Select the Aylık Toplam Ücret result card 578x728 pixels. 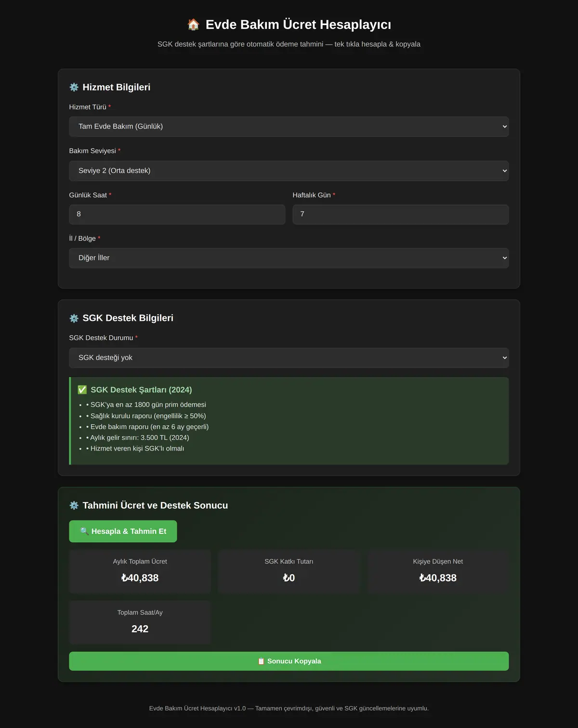140,571
